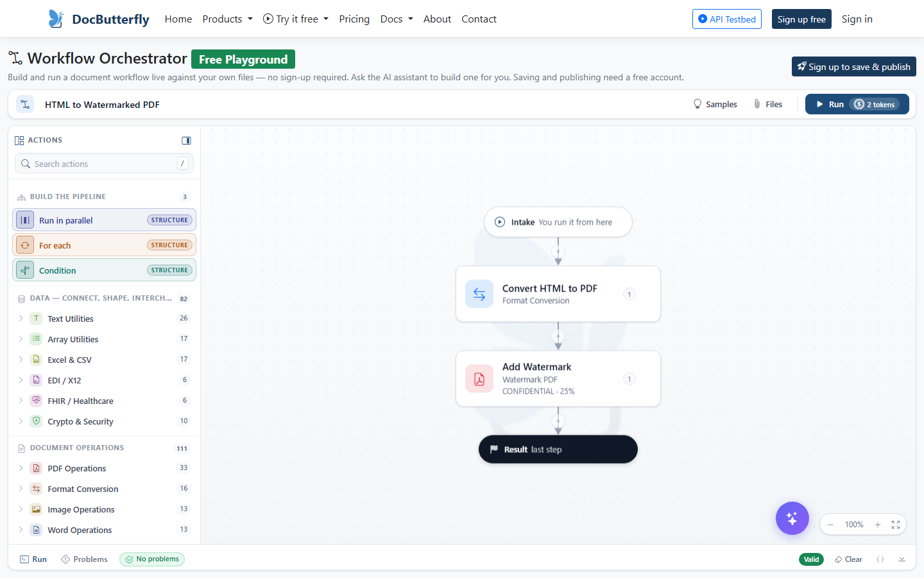Expand Array Utilities category
Image resolution: width=924 pixels, height=578 pixels.
click(104, 339)
